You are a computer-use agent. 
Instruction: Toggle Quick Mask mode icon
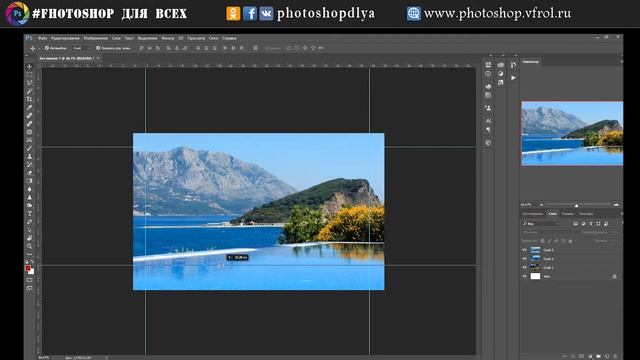(x=29, y=280)
